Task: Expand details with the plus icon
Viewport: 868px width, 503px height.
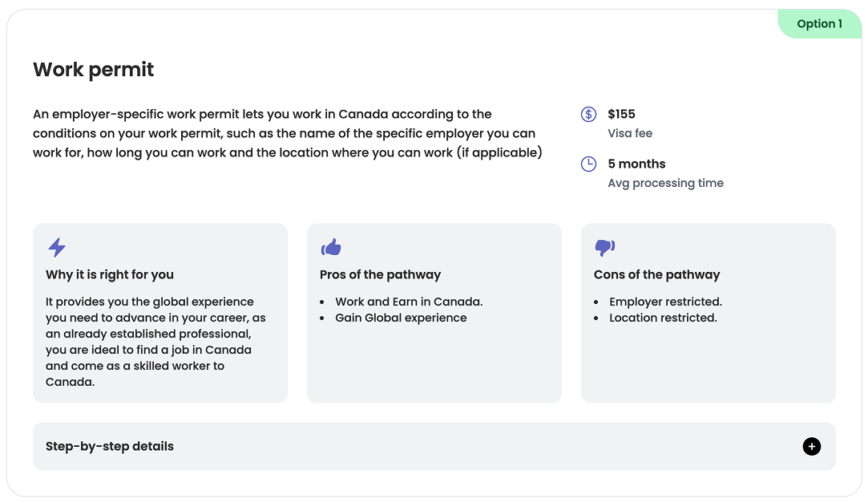Action: point(811,447)
